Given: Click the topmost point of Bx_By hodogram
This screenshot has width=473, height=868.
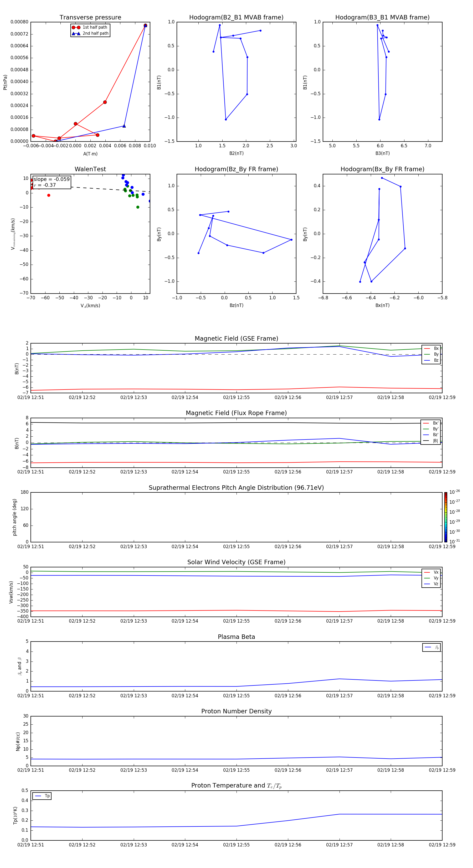Looking at the screenshot, I should click(x=382, y=178).
